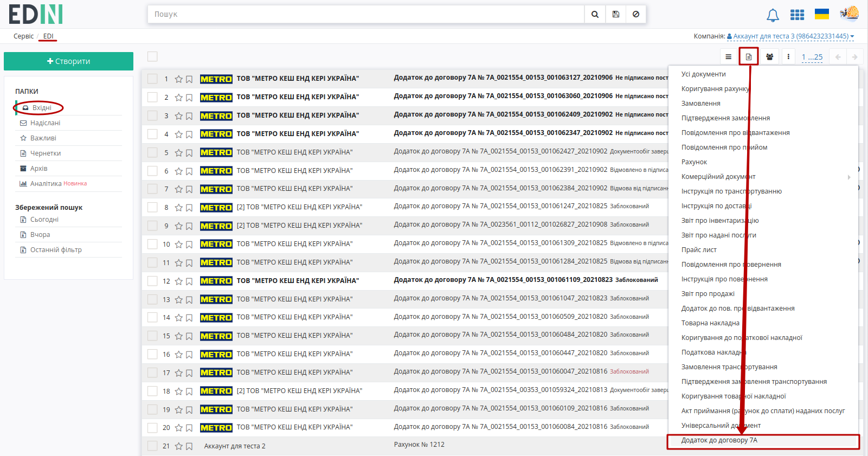The height and width of the screenshot is (456, 868).
Task: Open company account dropdown
Action: point(790,36)
